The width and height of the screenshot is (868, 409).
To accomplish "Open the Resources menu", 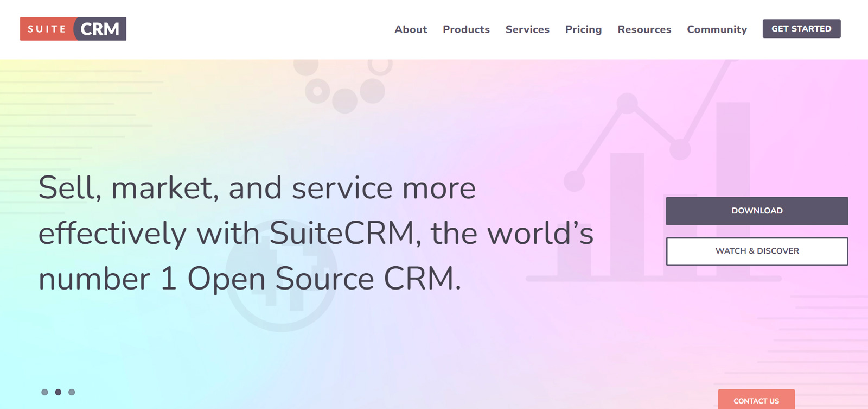I will (644, 29).
